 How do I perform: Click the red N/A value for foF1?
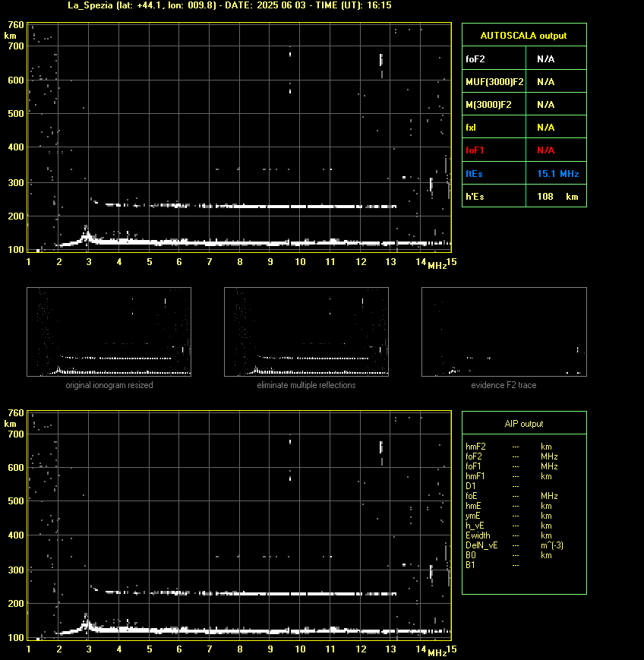click(x=545, y=150)
